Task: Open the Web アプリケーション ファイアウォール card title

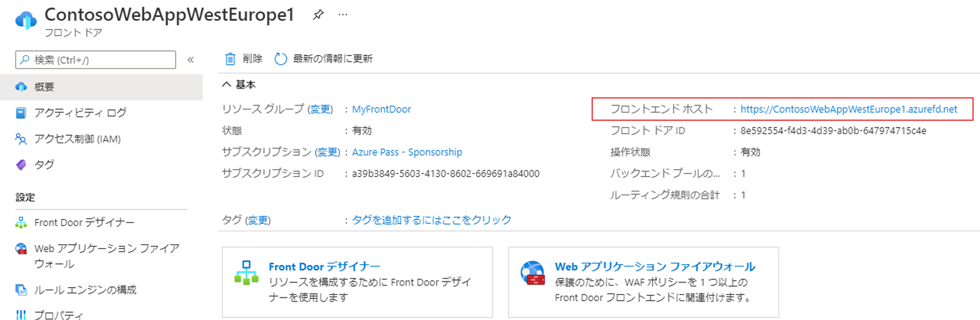Action: point(655,267)
